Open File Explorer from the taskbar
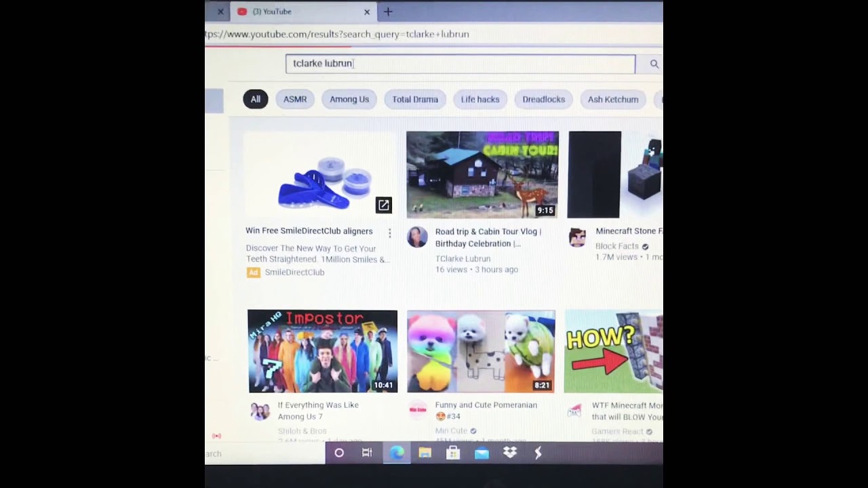 pos(425,453)
